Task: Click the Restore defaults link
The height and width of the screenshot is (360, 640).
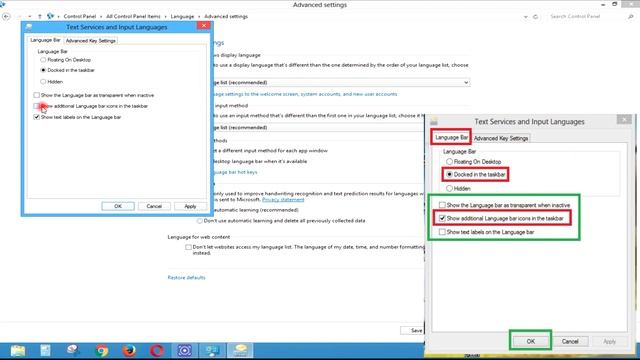Action: point(187,278)
